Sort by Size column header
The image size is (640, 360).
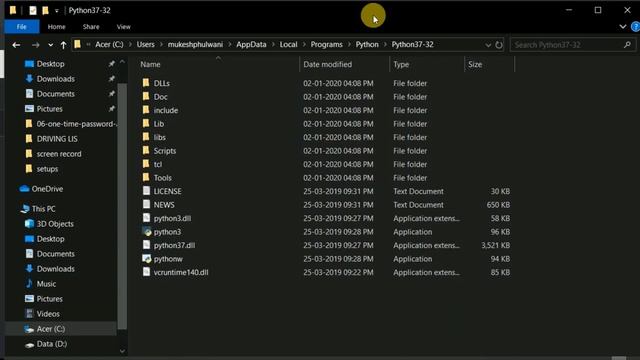tap(475, 64)
